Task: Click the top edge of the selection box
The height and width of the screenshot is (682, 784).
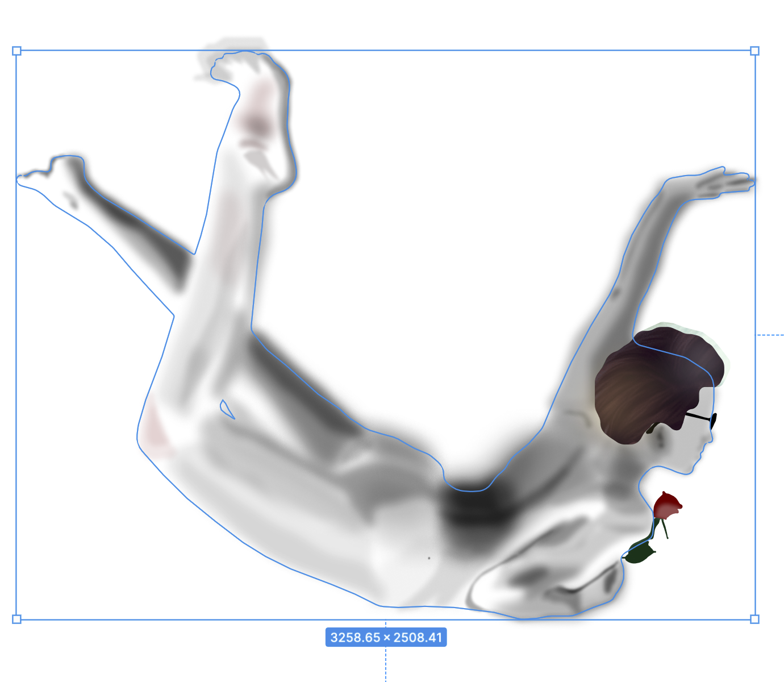Action: (x=398, y=51)
